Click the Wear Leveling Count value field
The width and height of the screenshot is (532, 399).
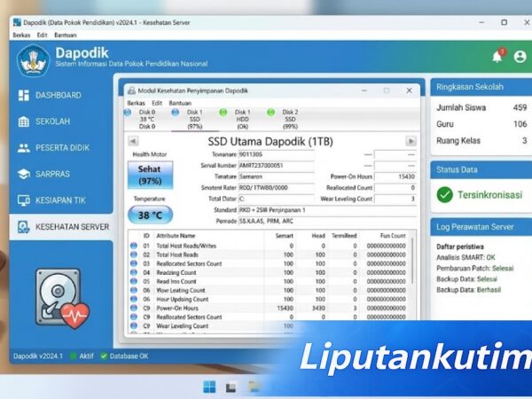coord(395,199)
